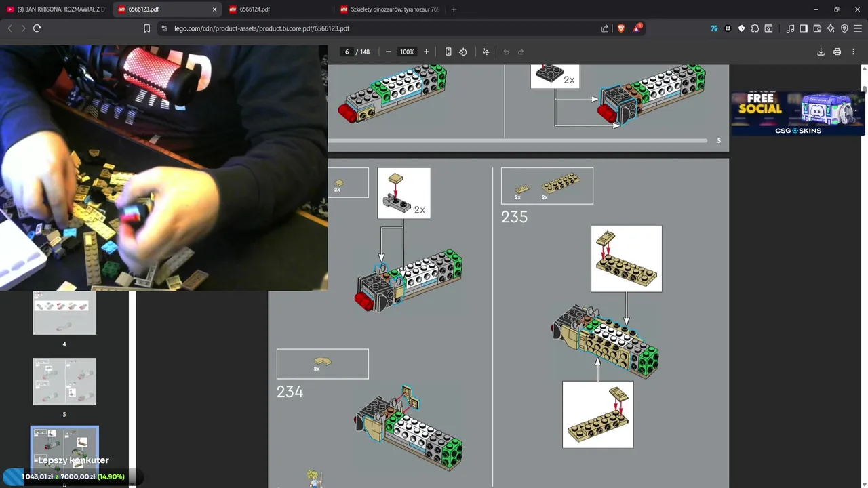Viewport: 868px width, 488px height.
Task: Download the PDF file
Action: point(821,52)
